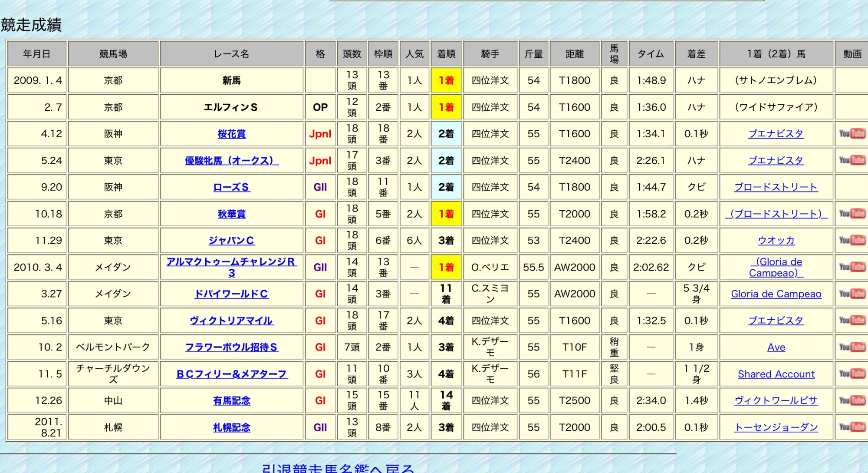Open YouTube video for フラワーボウル招待S

click(x=852, y=347)
